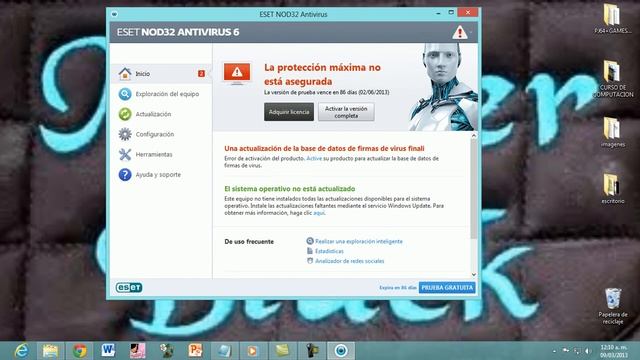Click the blue question mark help icon

click(x=125, y=175)
